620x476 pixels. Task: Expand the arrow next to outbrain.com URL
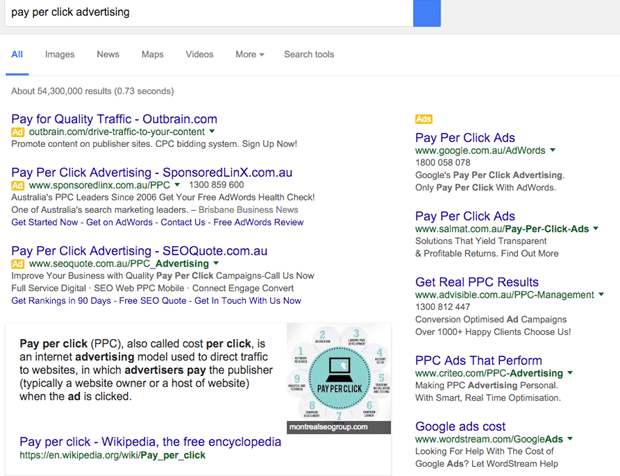[x=213, y=132]
